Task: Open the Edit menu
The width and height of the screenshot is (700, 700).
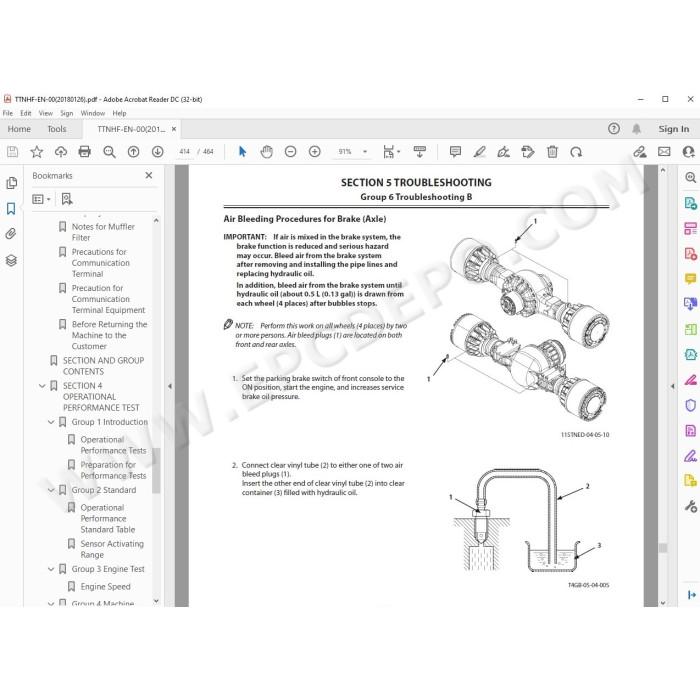Action: point(25,113)
